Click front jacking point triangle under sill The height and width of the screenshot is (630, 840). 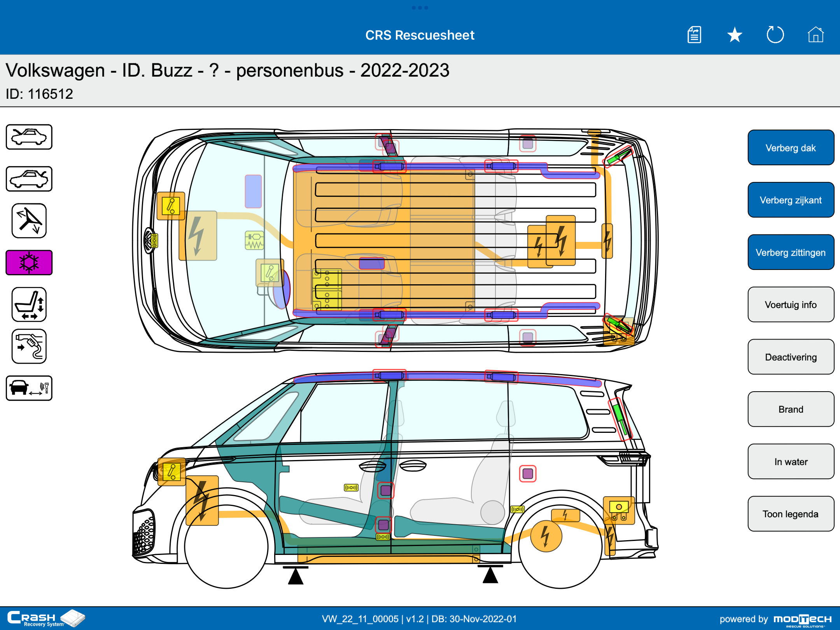click(296, 576)
